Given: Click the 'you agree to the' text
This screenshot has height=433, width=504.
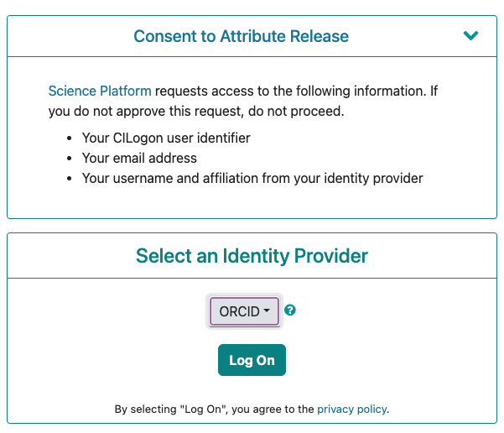Looking at the screenshot, I should coord(273,409).
